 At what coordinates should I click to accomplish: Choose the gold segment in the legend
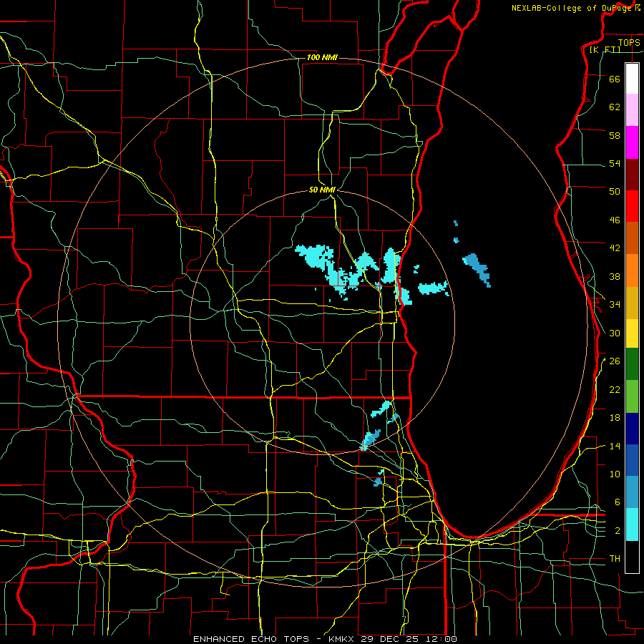click(632, 303)
